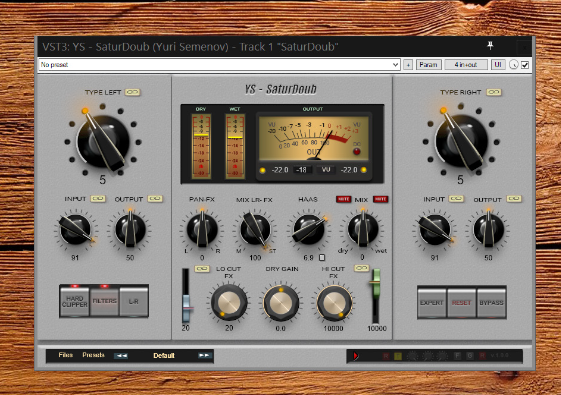Click the Default preset name
The height and width of the screenshot is (395, 561).
164,356
